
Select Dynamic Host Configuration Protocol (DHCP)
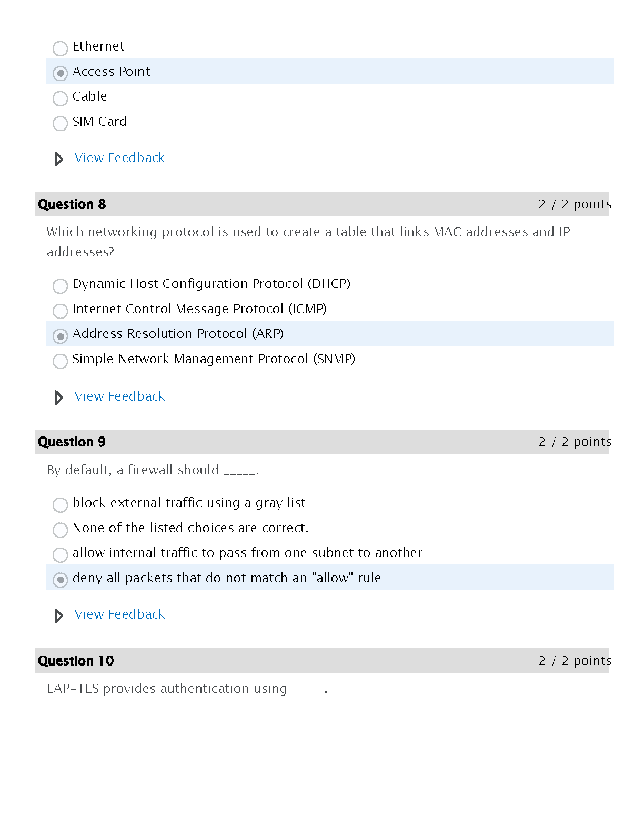coord(61,286)
